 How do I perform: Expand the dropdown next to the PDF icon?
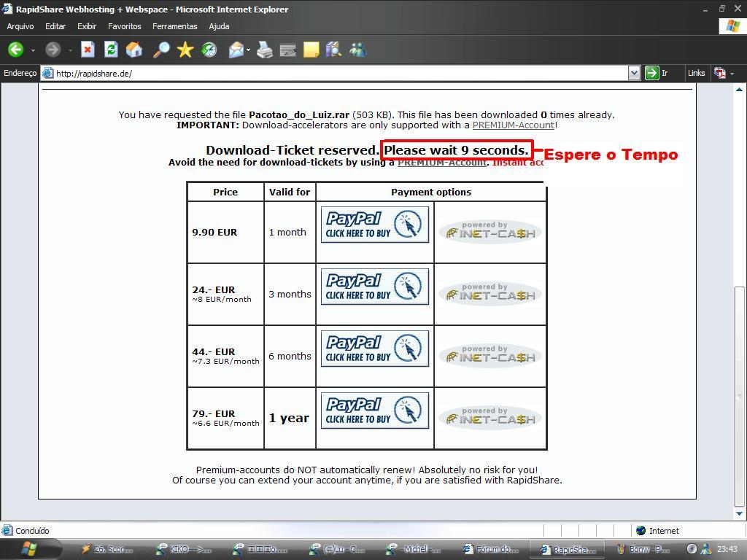pyautogui.click(x=732, y=74)
